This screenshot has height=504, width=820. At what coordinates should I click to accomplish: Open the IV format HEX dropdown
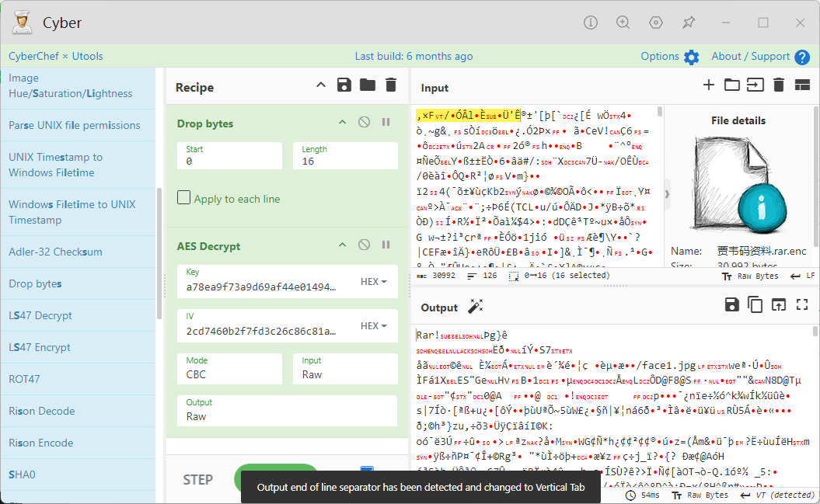coord(373,326)
